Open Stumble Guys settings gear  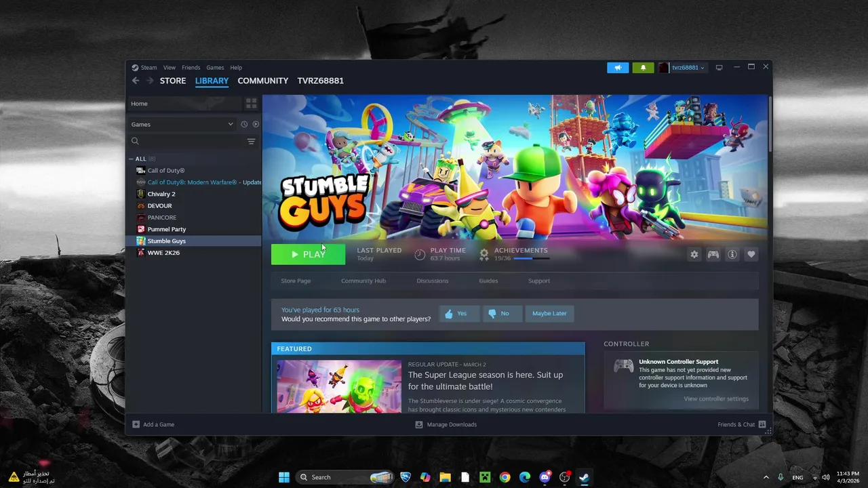coord(694,254)
